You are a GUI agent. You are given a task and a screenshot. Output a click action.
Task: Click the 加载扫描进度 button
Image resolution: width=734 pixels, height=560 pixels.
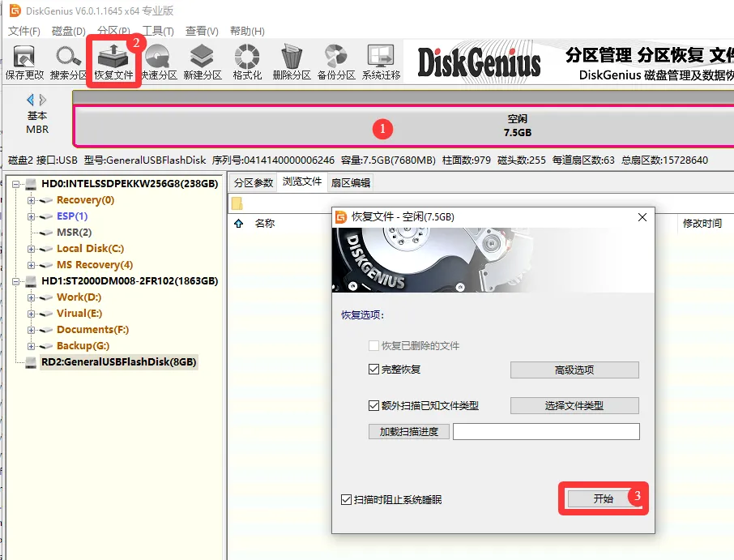408,432
